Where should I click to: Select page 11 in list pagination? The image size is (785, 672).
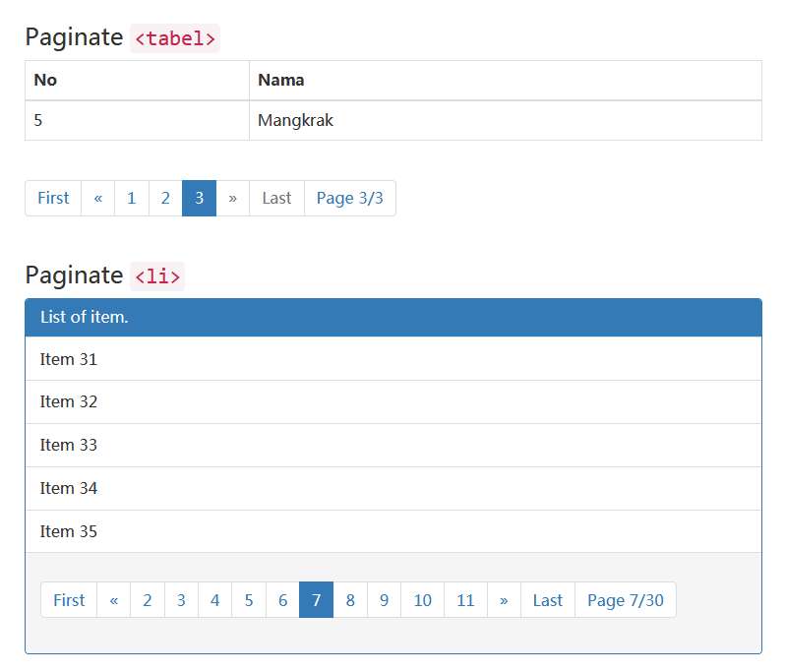465,600
